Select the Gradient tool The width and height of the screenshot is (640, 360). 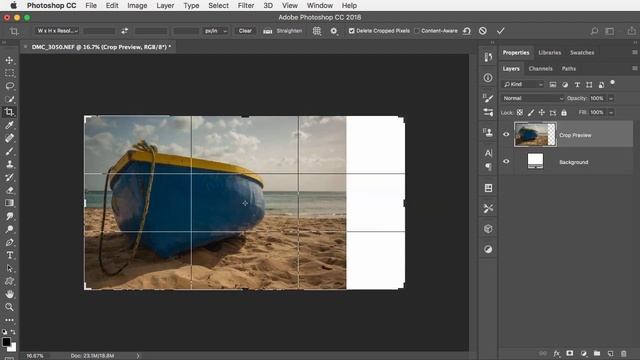9,203
